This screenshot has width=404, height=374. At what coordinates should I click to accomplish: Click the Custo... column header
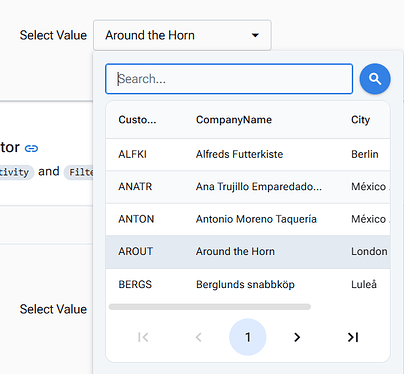(137, 120)
